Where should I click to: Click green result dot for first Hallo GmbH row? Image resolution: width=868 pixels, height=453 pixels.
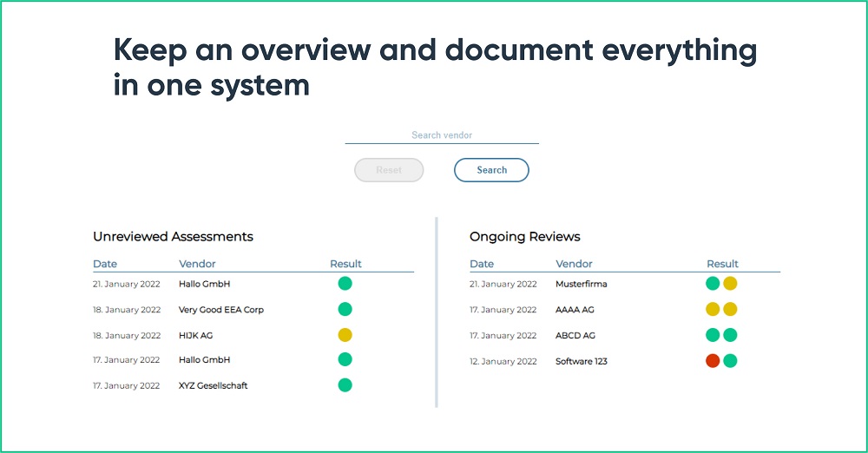(x=345, y=284)
